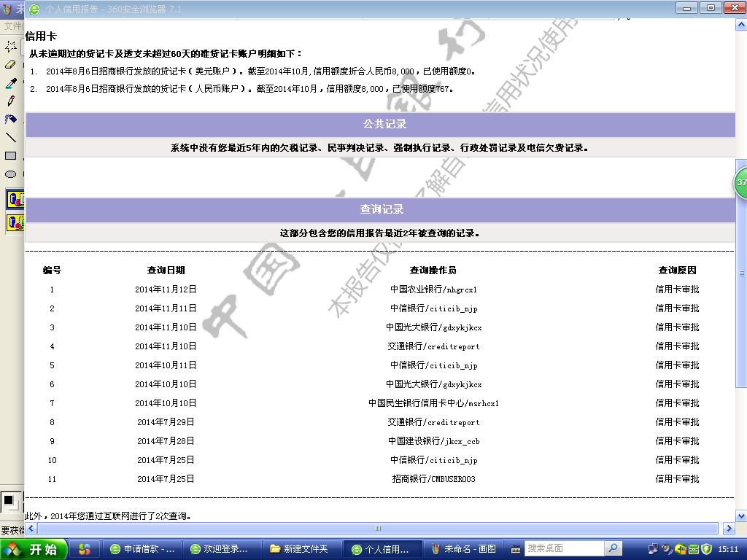This screenshot has height=560, width=747.
Task: Click the 人民币账户 credit card entry line
Action: coord(241,89)
